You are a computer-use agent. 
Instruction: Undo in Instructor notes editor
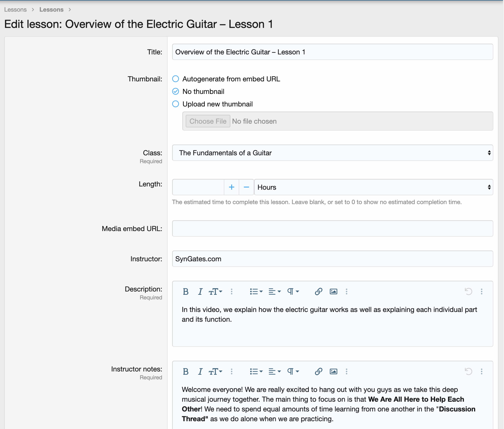[x=468, y=371]
